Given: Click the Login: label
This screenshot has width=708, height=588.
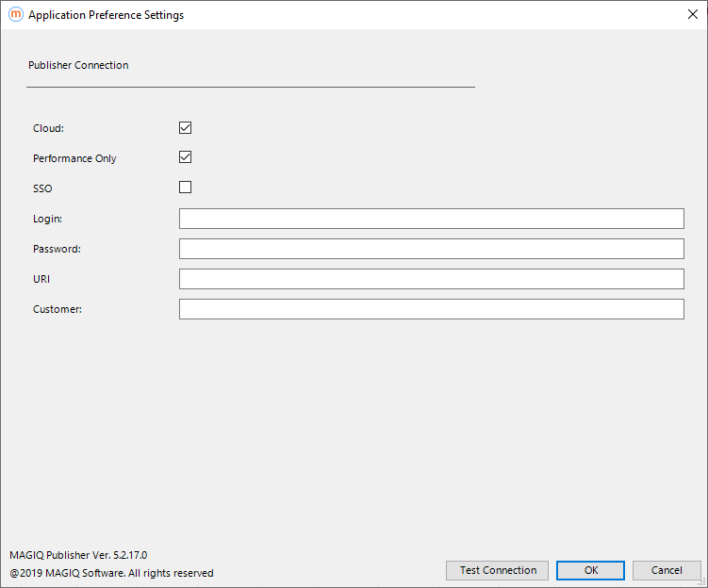Looking at the screenshot, I should 47,219.
